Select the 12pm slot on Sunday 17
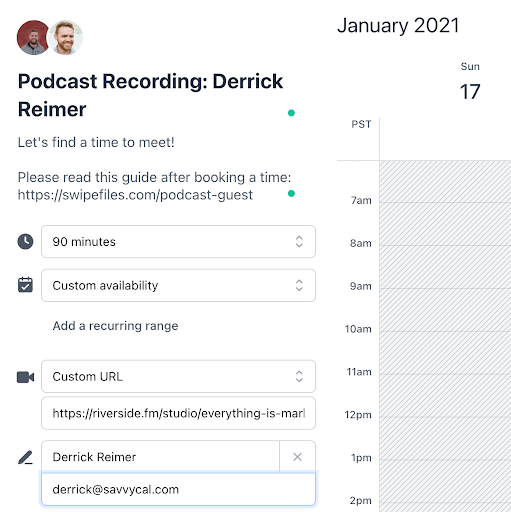The height and width of the screenshot is (512, 511). (x=445, y=439)
